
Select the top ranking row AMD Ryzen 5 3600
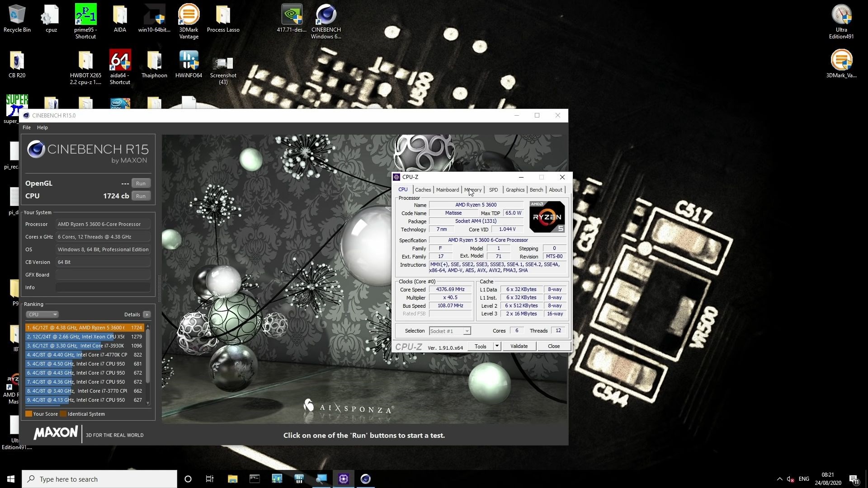click(85, 328)
